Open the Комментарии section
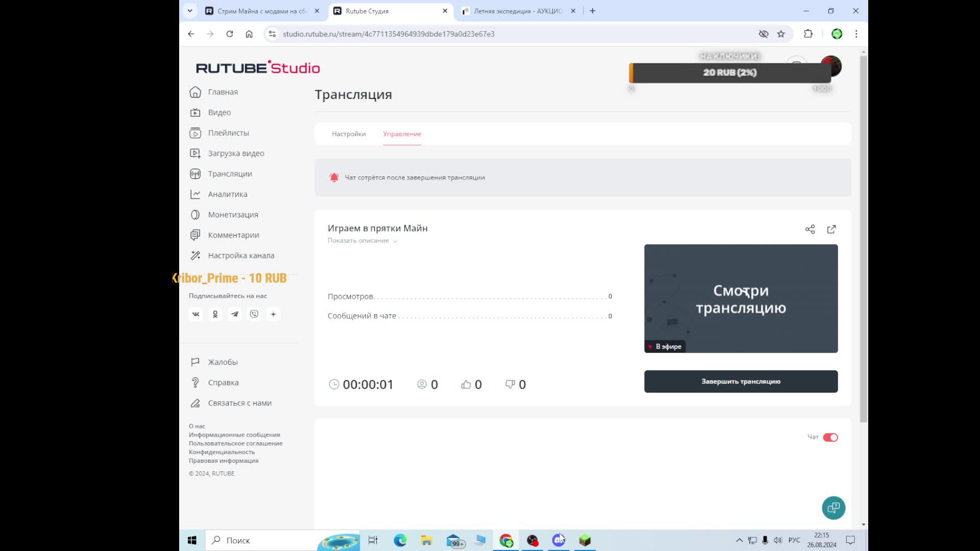This screenshot has width=980, height=551. click(x=233, y=235)
